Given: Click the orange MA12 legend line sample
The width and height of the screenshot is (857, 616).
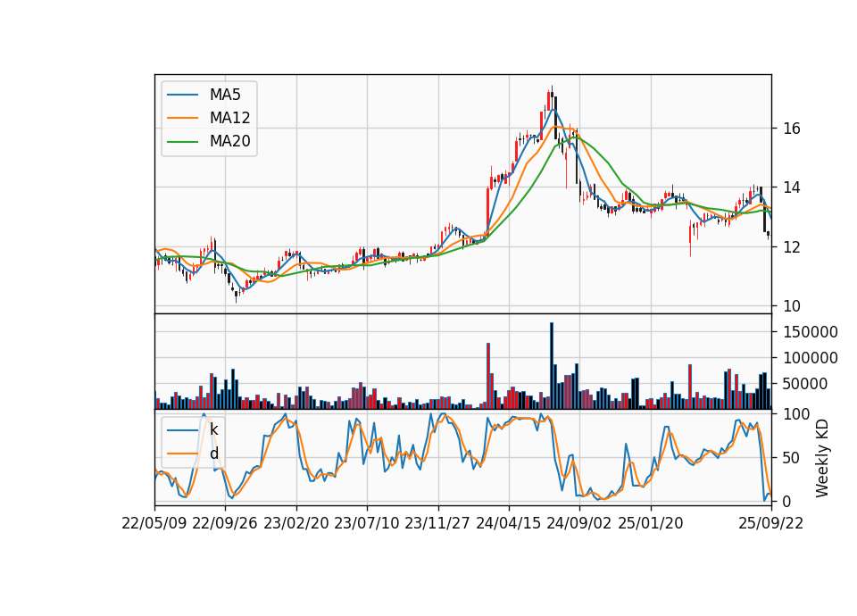Looking at the screenshot, I should [x=182, y=118].
